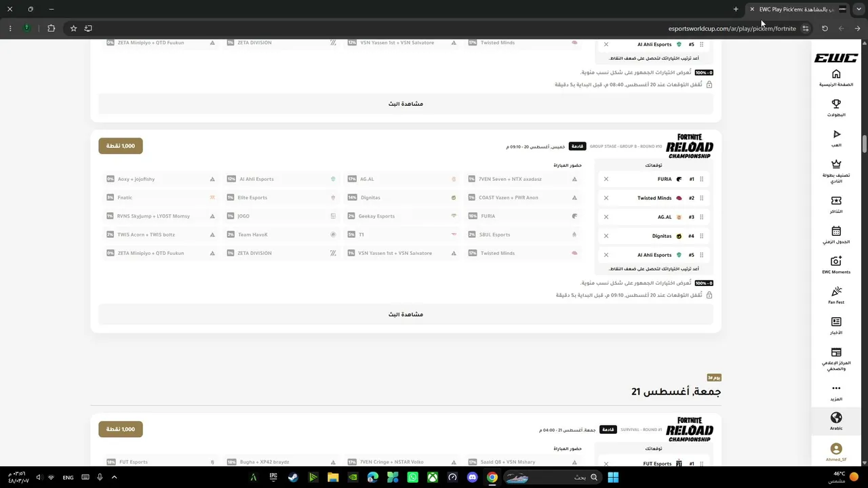Open the news icon in the sidebar
This screenshot has height=488, width=868.
pos(836,322)
